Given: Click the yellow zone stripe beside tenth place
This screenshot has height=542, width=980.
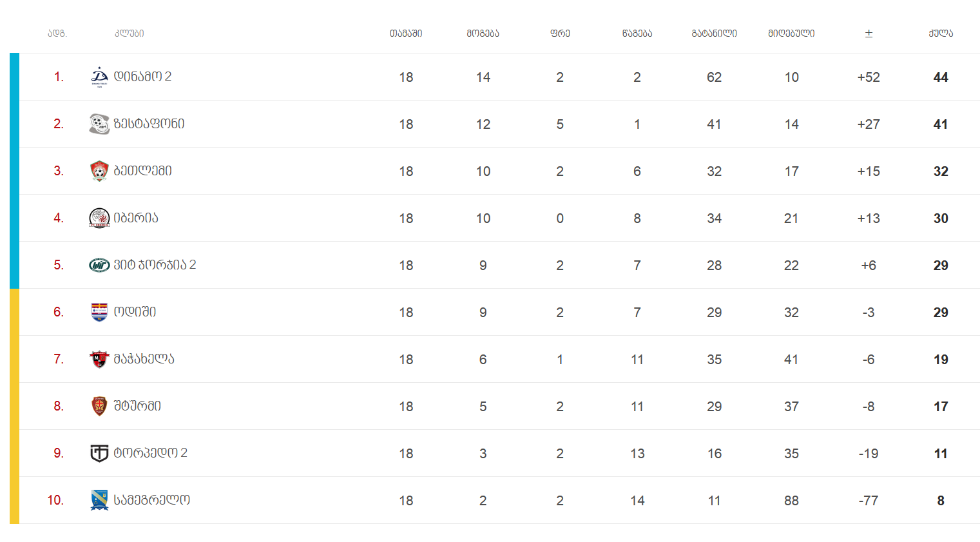Looking at the screenshot, I should [x=14, y=500].
